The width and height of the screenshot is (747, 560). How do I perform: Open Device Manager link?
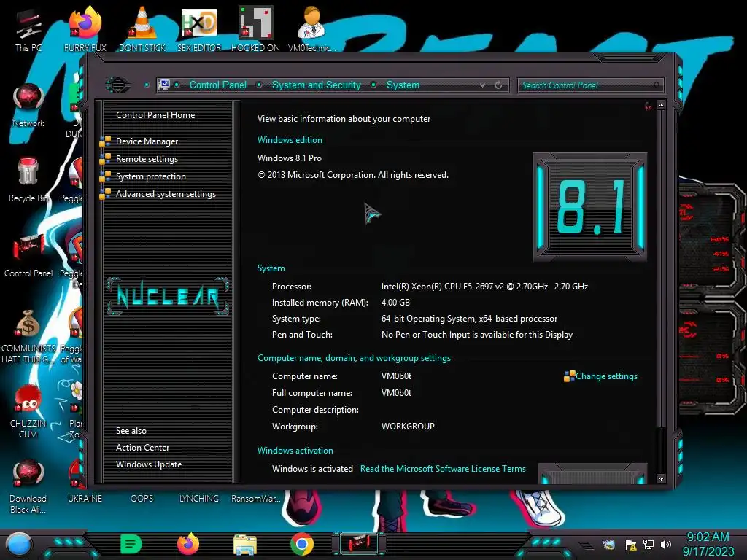point(147,141)
